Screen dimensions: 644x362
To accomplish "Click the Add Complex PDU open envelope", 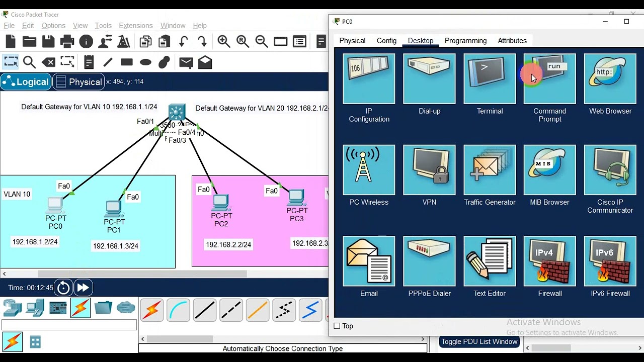I will [205, 62].
